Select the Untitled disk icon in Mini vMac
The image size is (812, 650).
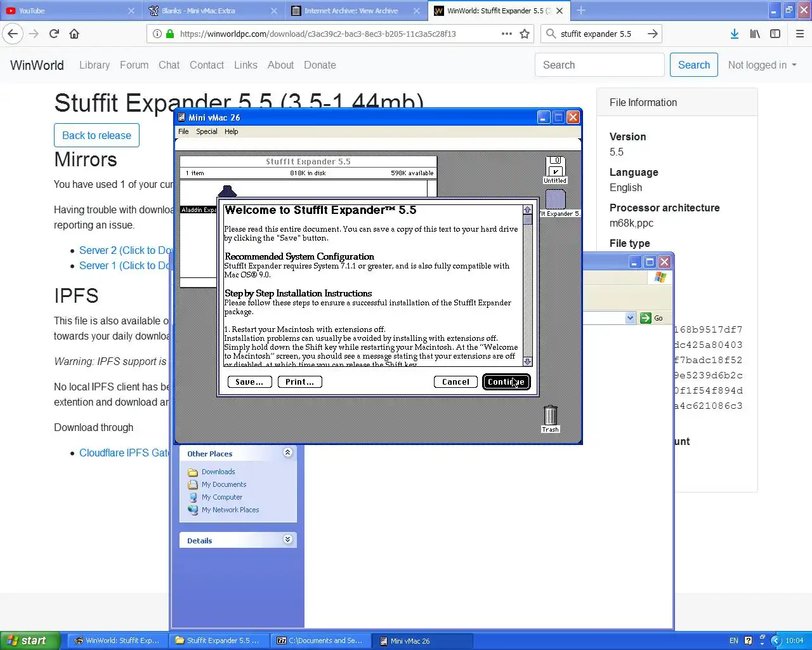click(x=555, y=170)
